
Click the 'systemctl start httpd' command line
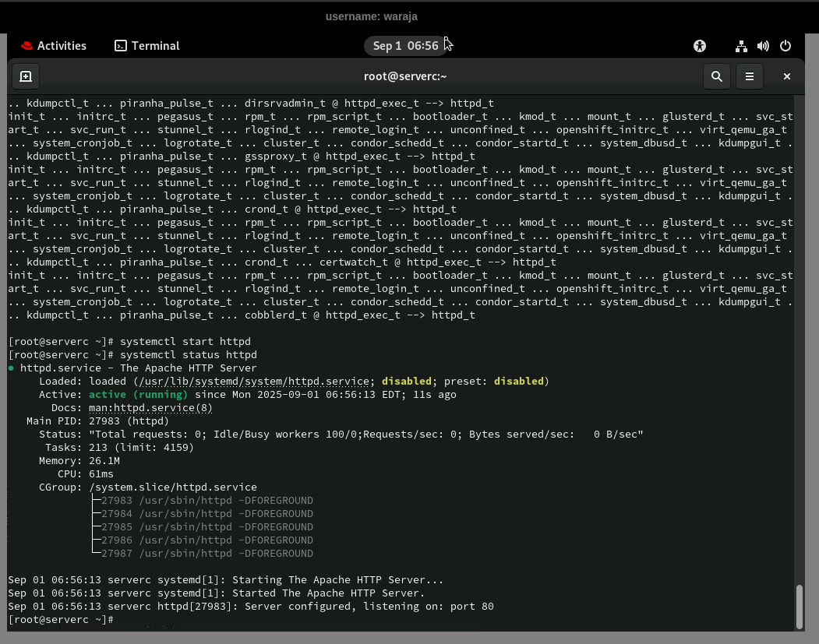[129, 342]
